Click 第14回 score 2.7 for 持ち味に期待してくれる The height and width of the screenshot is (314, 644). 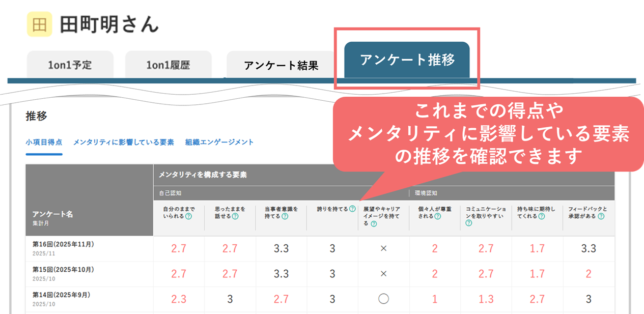(537, 299)
